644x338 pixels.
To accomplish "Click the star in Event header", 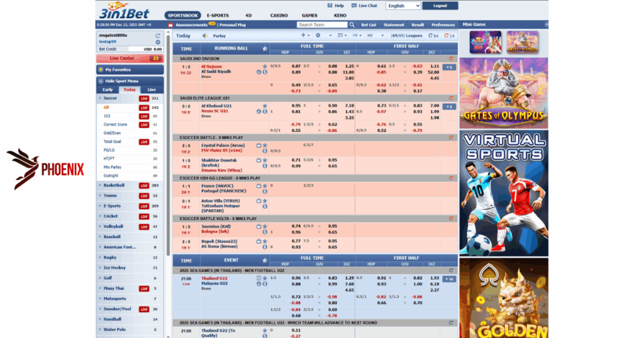I will [265, 260].
